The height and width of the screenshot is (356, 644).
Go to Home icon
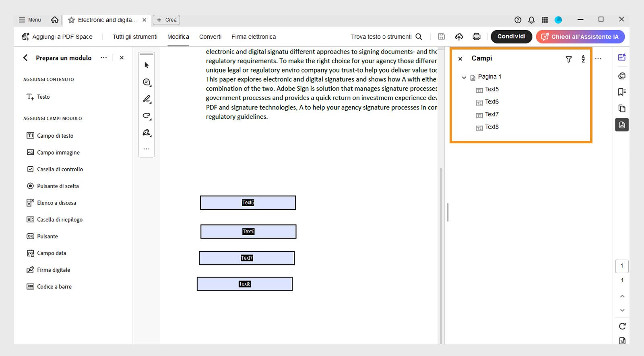pos(55,20)
